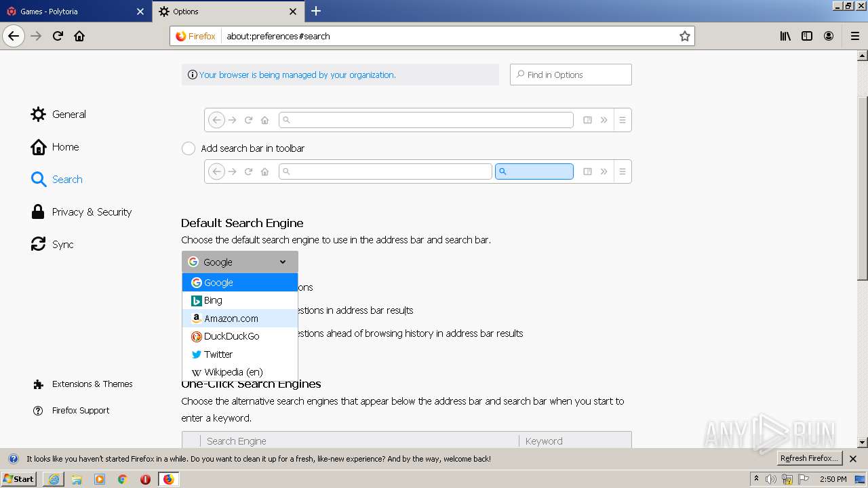
Task: Open the Firefox home page icon
Action: coord(79,36)
